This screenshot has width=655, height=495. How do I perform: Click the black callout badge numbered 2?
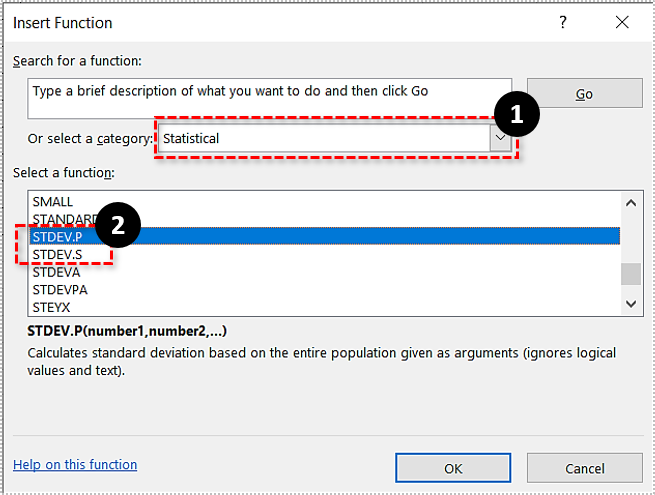118,226
